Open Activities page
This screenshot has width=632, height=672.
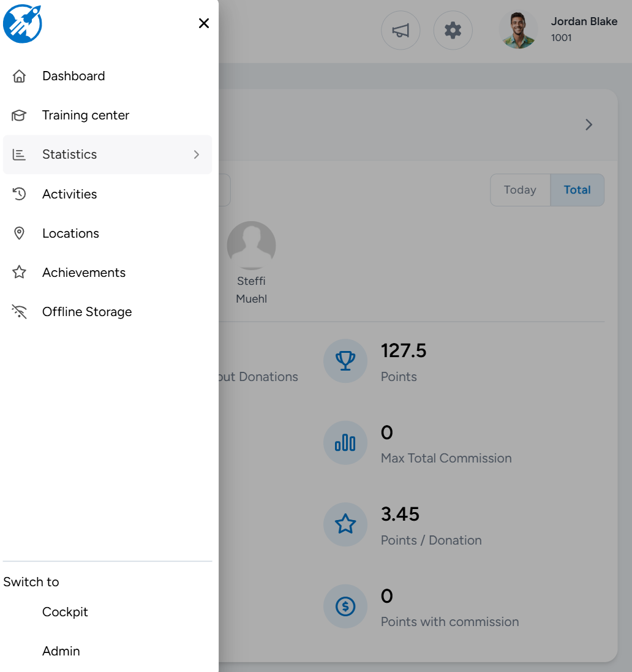coord(107,194)
